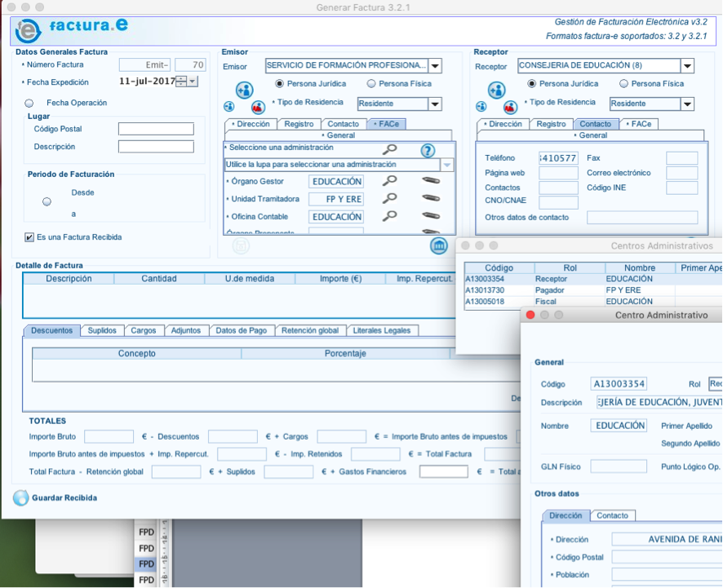Image resolution: width=723 pixels, height=588 pixels.
Task: Select Persona Jurídica for the Emisor
Action: pos(279,83)
